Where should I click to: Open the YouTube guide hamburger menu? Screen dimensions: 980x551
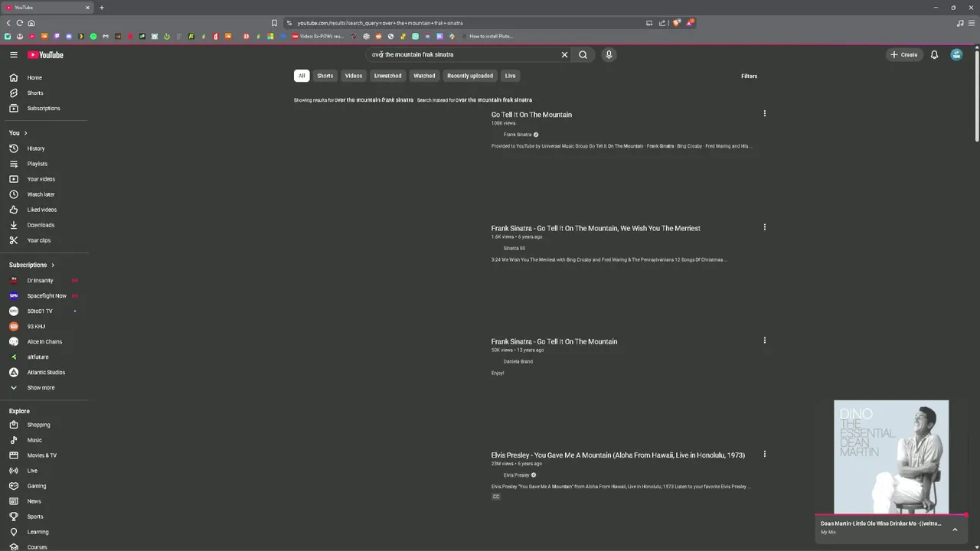pos(13,54)
